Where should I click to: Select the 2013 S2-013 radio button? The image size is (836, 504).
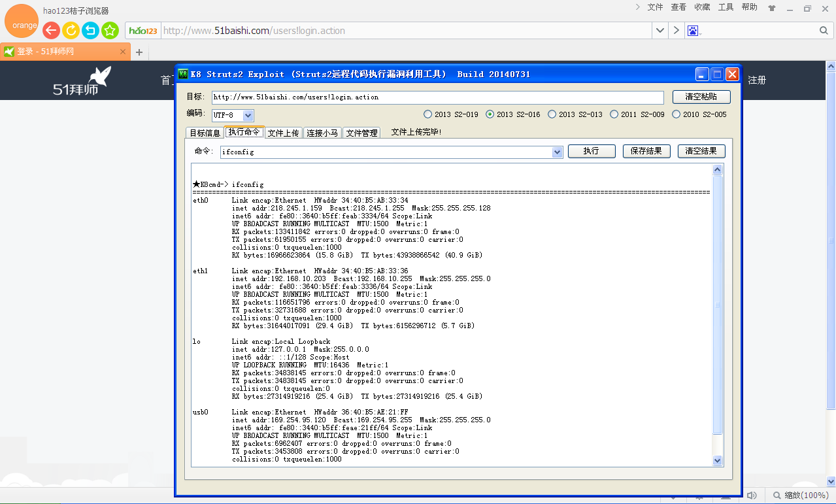coord(575,114)
